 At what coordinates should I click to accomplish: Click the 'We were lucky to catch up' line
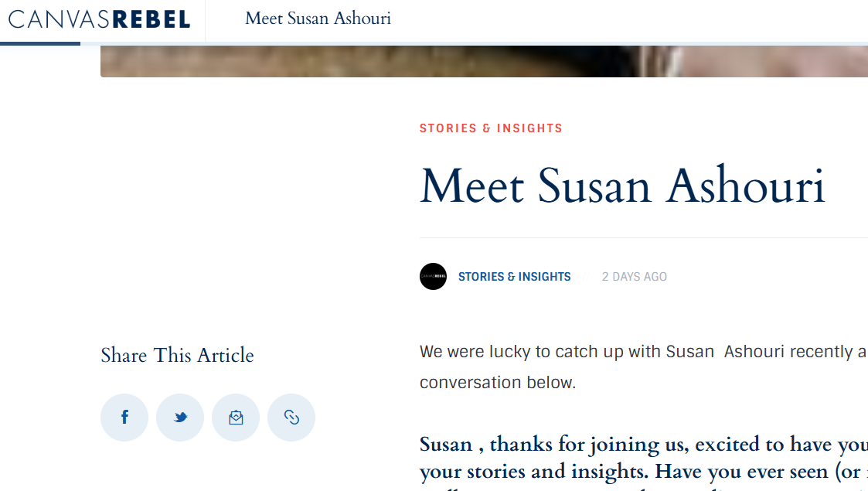(x=643, y=352)
